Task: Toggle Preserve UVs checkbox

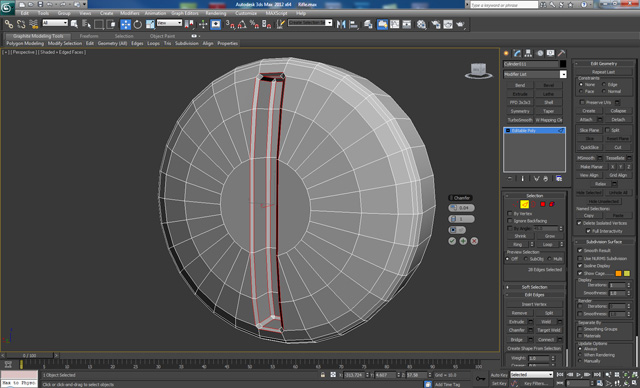Action: pos(582,102)
